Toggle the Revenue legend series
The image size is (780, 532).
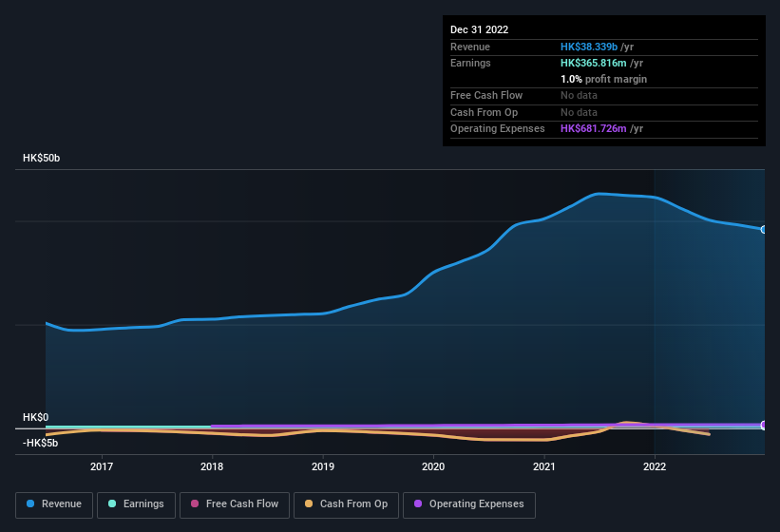(54, 504)
